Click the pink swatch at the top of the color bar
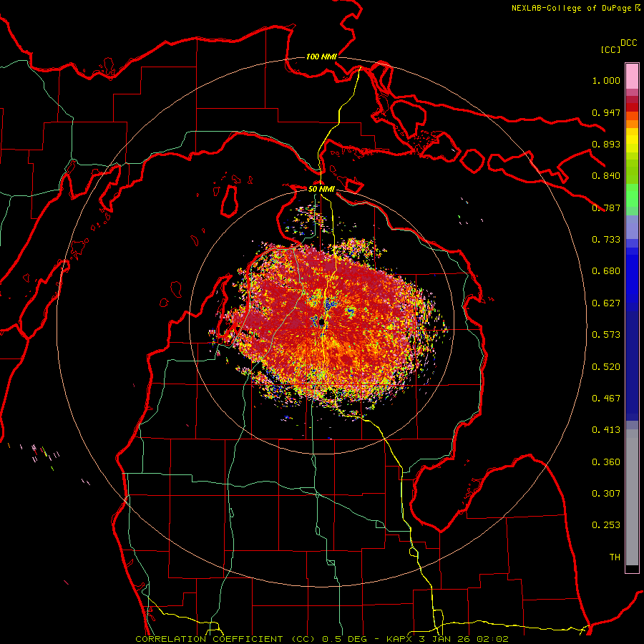 632,76
